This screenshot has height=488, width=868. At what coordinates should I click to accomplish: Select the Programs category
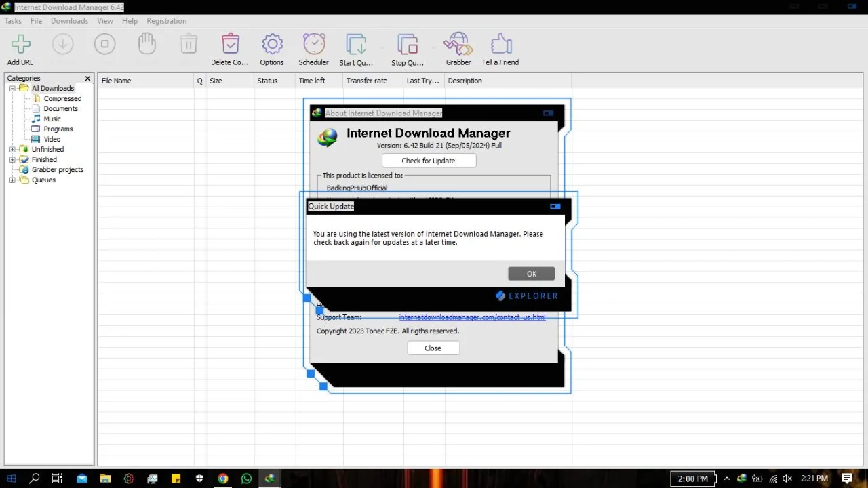(58, 129)
